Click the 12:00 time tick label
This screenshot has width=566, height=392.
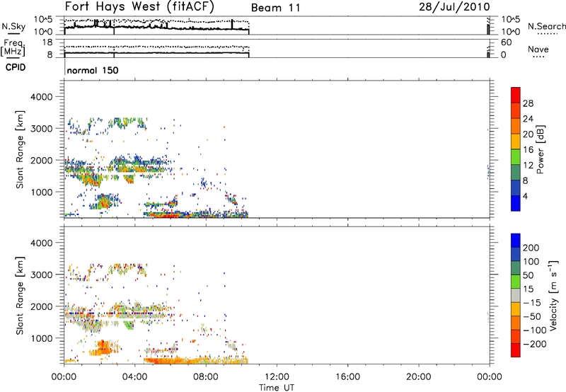[x=277, y=377]
